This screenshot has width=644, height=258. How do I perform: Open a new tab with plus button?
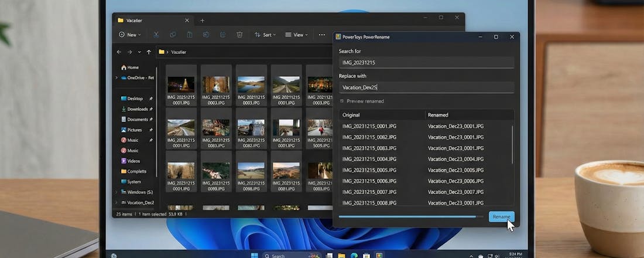pos(203,21)
